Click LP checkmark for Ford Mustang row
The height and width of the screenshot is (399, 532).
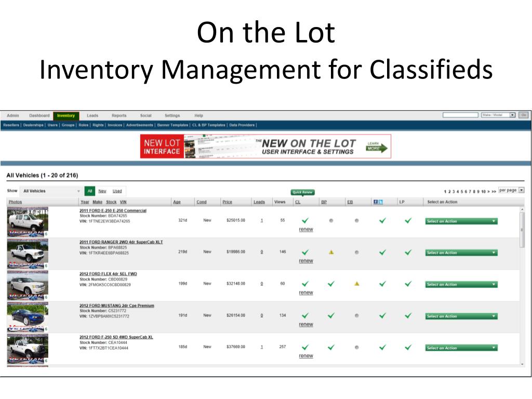pos(408,315)
